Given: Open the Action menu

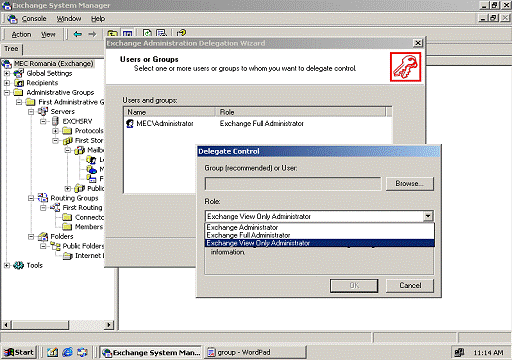Looking at the screenshot, I should (x=21, y=34).
